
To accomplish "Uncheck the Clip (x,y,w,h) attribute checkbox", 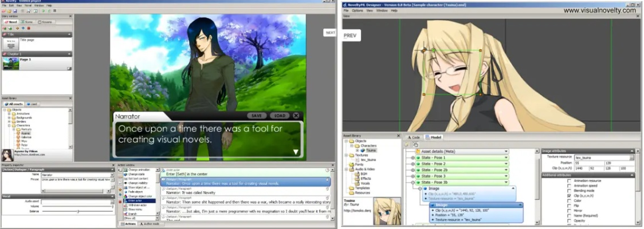I will point(568,195).
